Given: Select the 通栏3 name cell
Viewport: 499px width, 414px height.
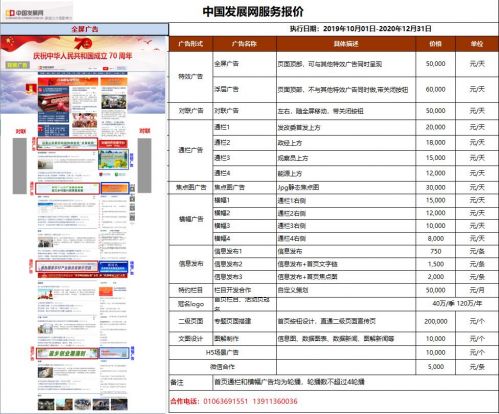Looking at the screenshot, I should (244, 158).
